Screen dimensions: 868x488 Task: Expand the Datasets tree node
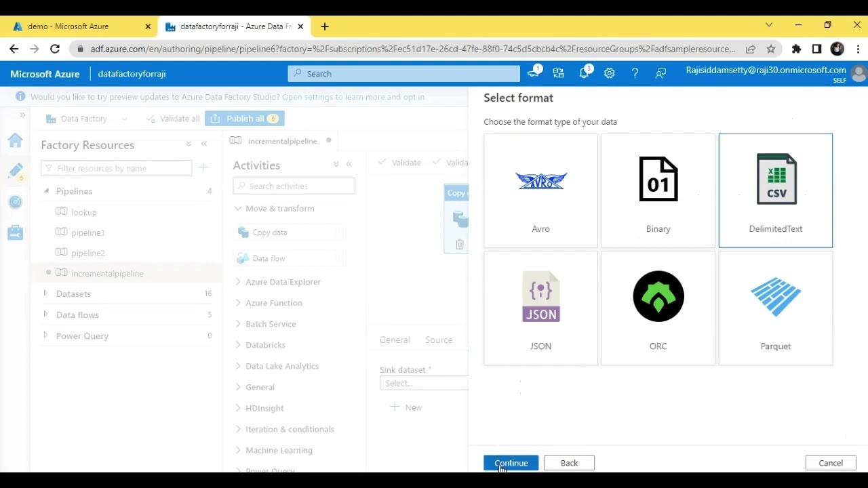[45, 293]
